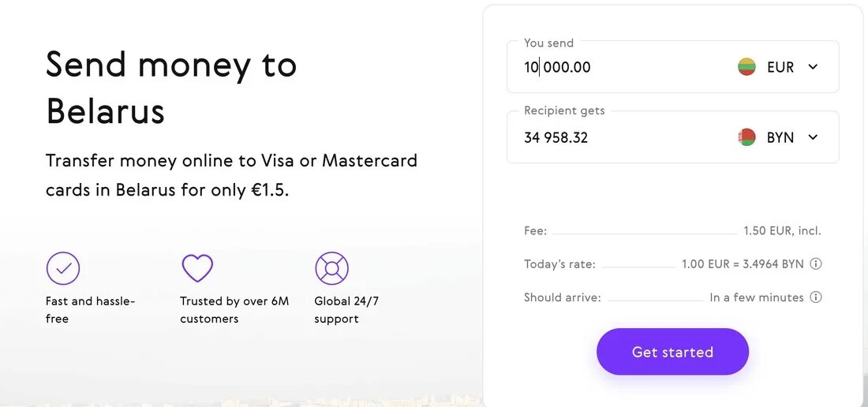
Task: Select the EUR currency label
Action: (780, 67)
